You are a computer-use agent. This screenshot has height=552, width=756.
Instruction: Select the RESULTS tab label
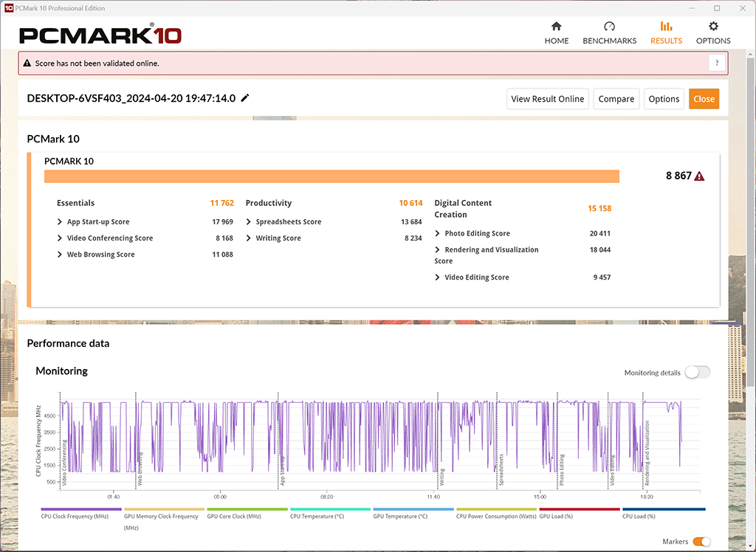(x=666, y=41)
